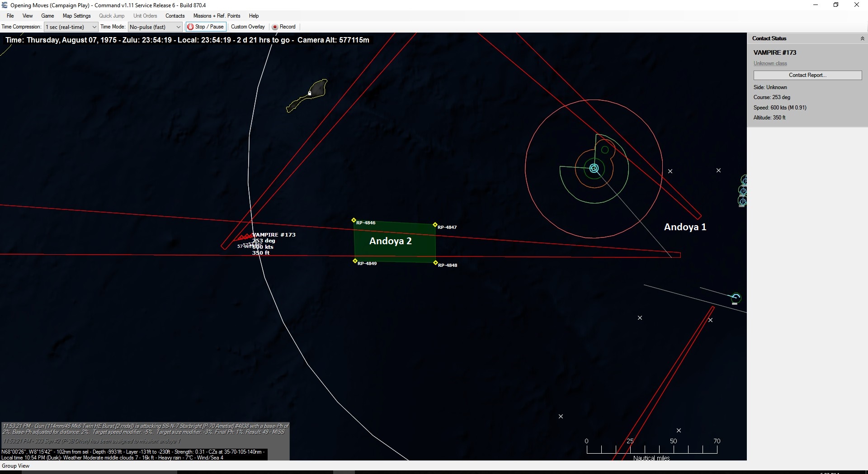Click the Speed: 600 kts readout
The width and height of the screenshot is (868, 474).
(780, 108)
